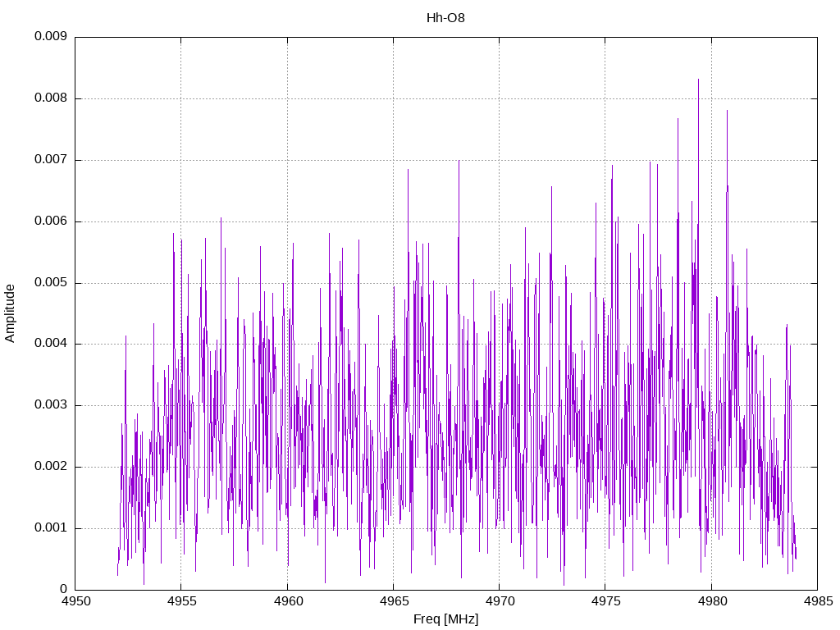
Task: Click x-axis tick label 4950
Action: [x=75, y=601]
